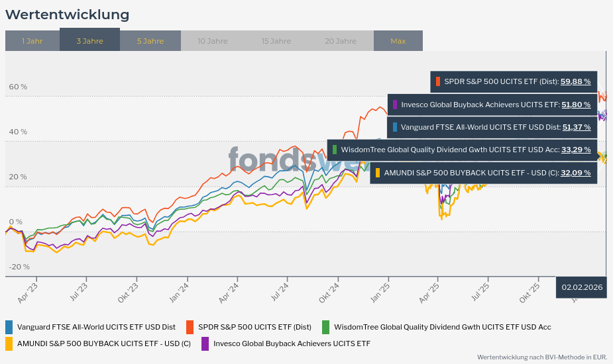Choose the 15 Jahre time range
The height and width of the screenshot is (364, 613).
click(276, 40)
